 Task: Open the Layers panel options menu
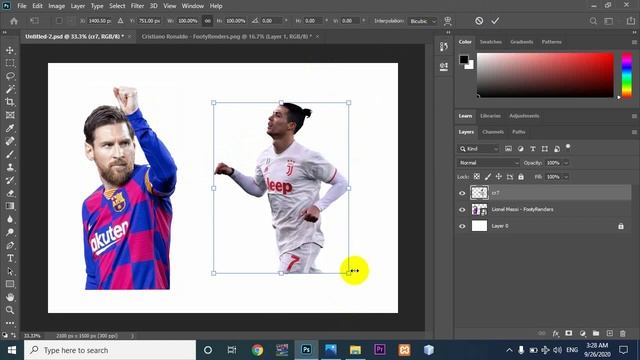click(634, 132)
